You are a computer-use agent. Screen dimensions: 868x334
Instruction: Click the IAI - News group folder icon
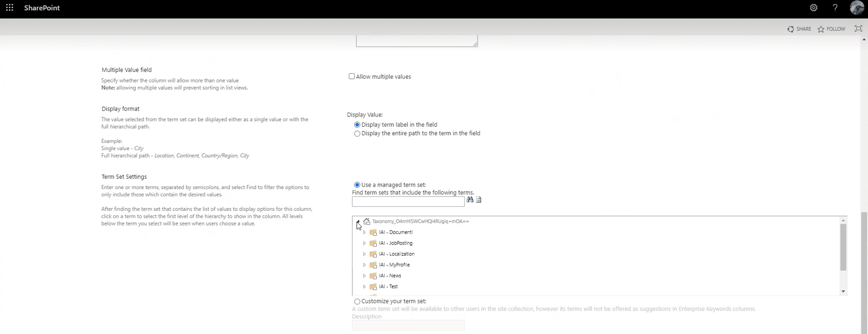(x=373, y=276)
